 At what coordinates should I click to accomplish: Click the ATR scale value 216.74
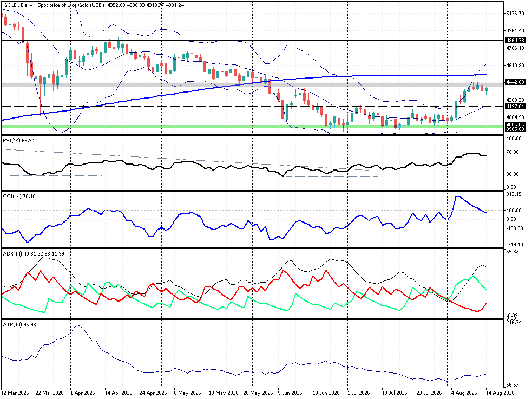tap(514, 323)
